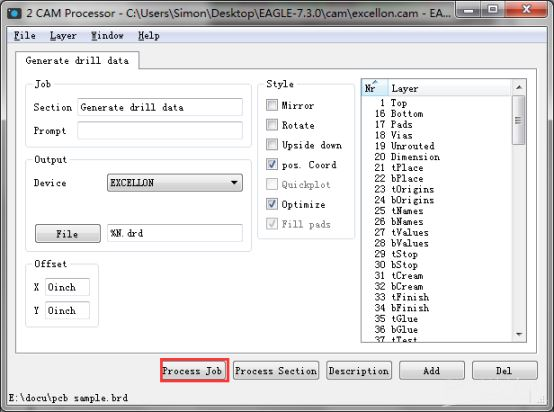
Task: Select layer 27 tValues
Action: click(x=437, y=232)
